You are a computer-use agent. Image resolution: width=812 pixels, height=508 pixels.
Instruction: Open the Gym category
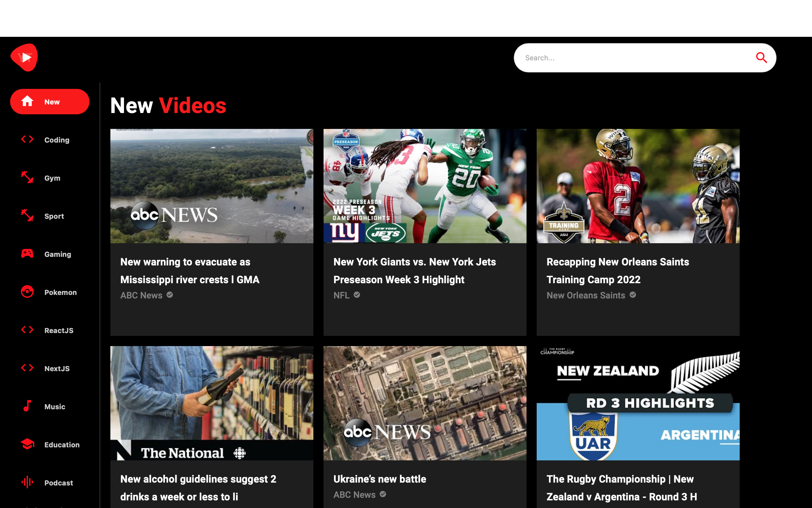coord(50,178)
